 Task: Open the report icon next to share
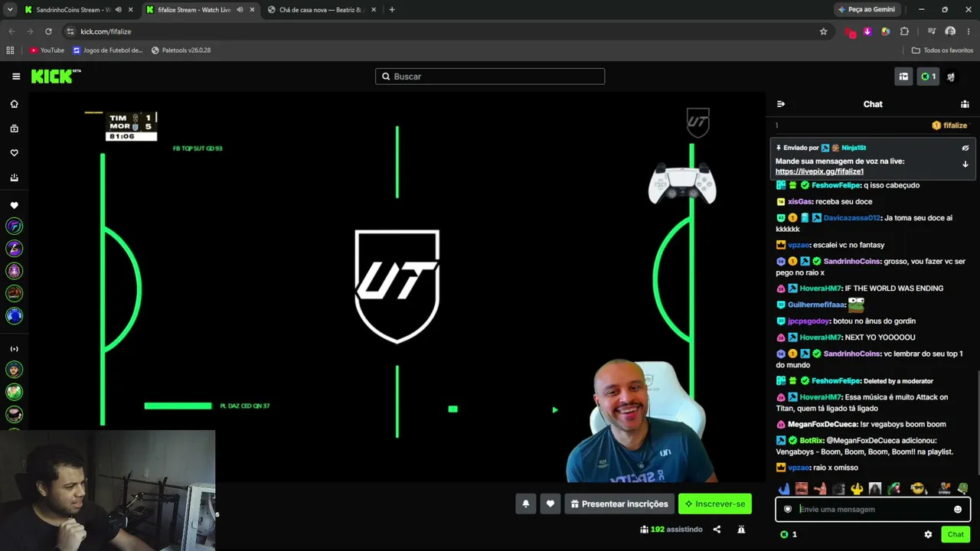tap(741, 529)
